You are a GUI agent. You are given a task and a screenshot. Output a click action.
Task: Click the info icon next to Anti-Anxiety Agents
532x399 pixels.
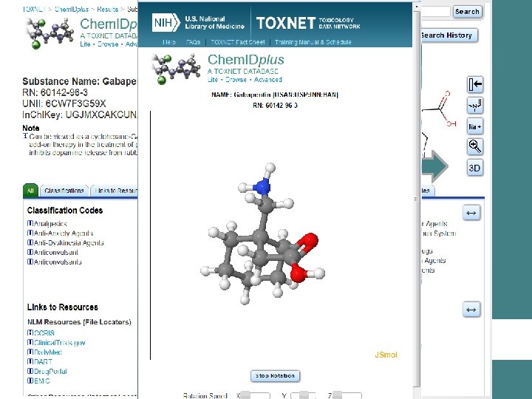tap(30, 233)
